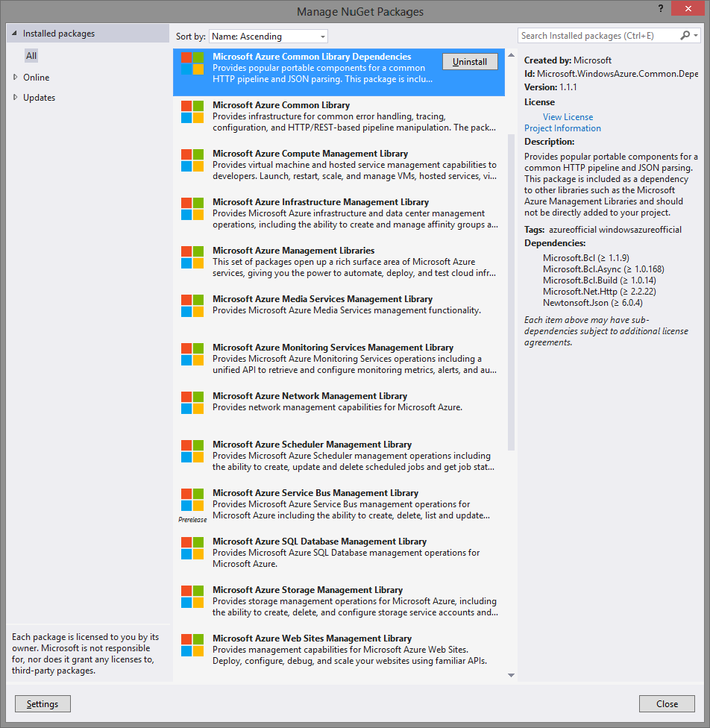
Task: Click the Microsoft.Bcl.Async (≥ 1.0.168) dependency
Action: [603, 269]
